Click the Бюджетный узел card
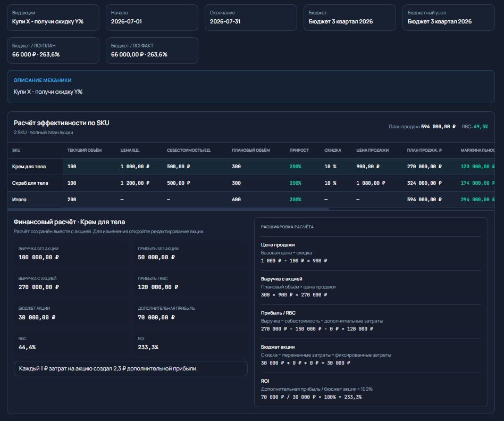This screenshot has height=421, width=504. [448, 18]
